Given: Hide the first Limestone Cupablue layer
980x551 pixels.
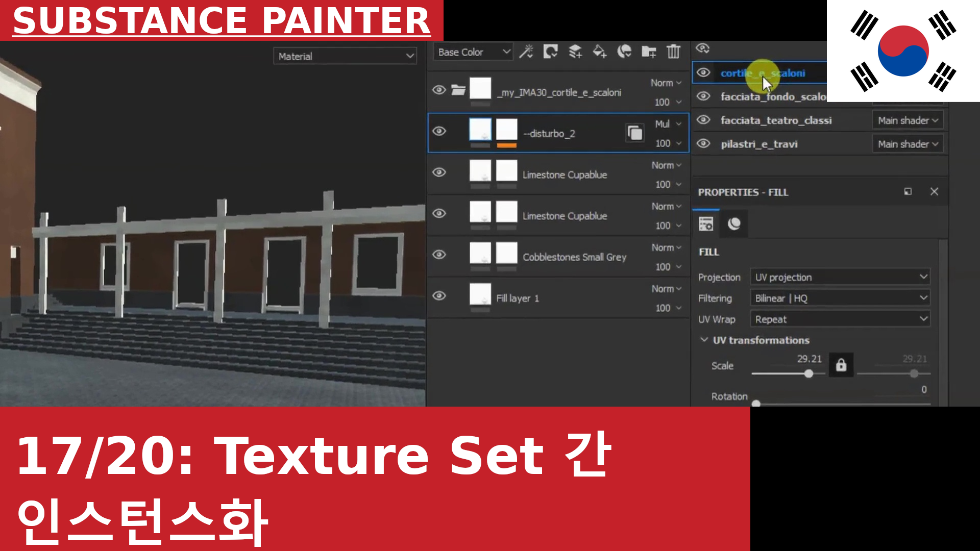Looking at the screenshot, I should click(x=439, y=172).
